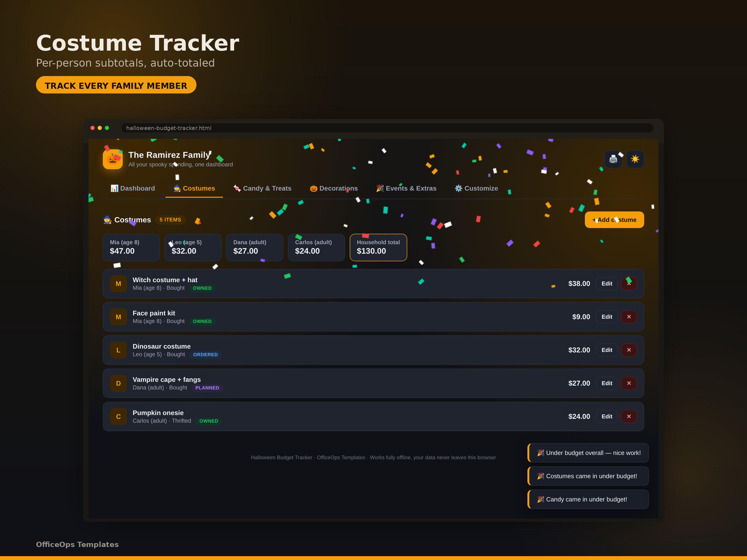This screenshot has height=560, width=747.
Task: Click the Household total card
Action: tap(378, 248)
